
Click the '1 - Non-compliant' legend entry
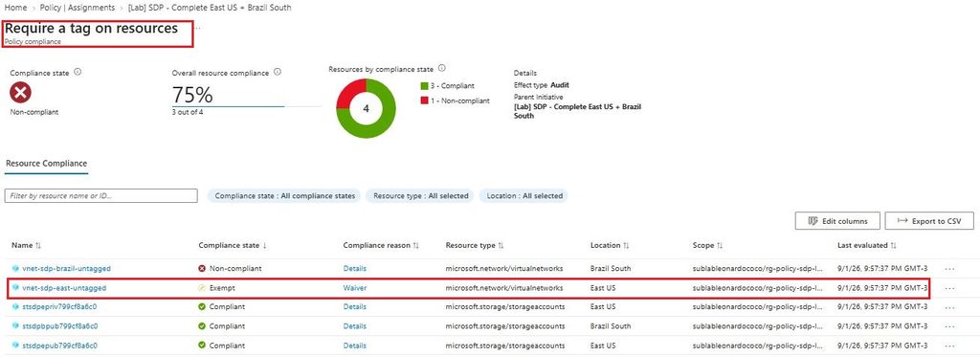pos(455,100)
